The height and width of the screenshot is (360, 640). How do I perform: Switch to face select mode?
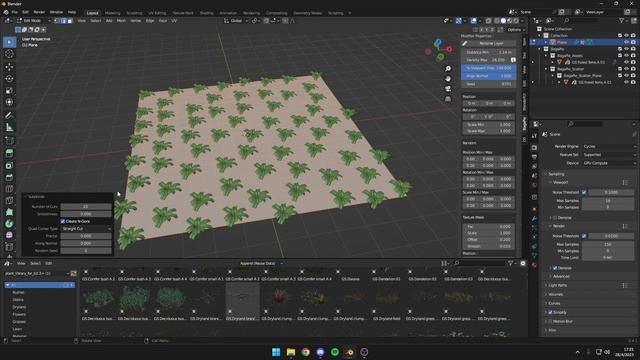point(70,20)
